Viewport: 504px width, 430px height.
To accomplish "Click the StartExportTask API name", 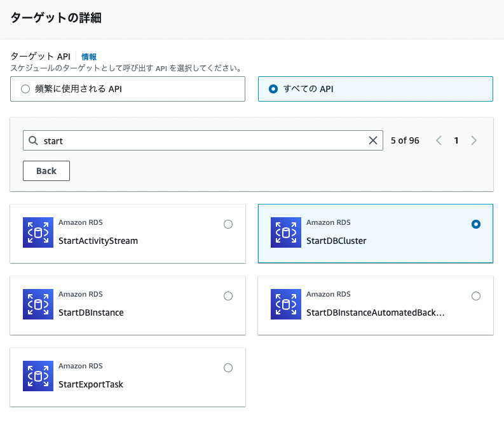I will [91, 384].
